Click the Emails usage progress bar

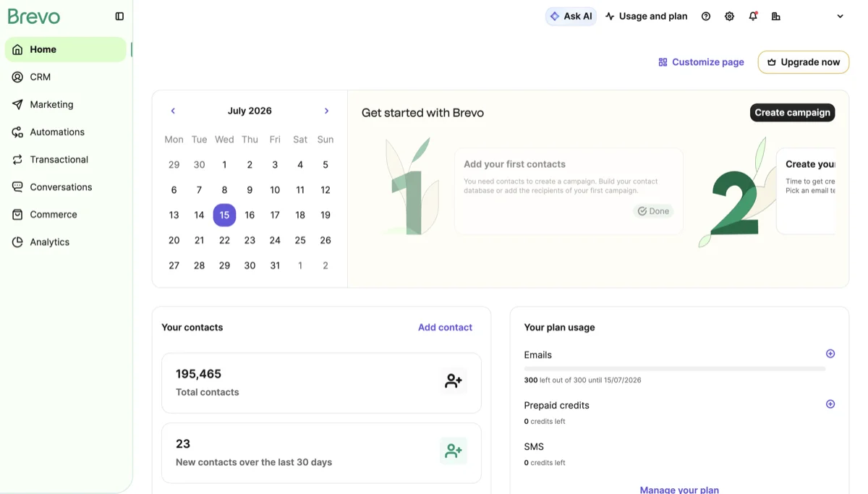tap(674, 369)
